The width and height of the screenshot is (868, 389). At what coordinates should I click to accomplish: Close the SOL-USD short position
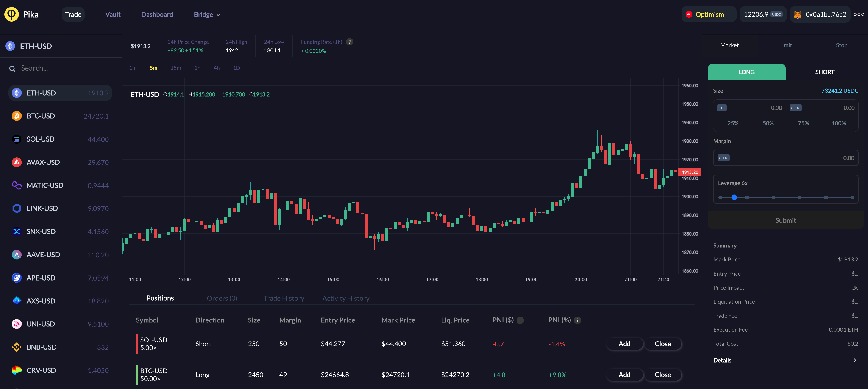click(x=662, y=344)
